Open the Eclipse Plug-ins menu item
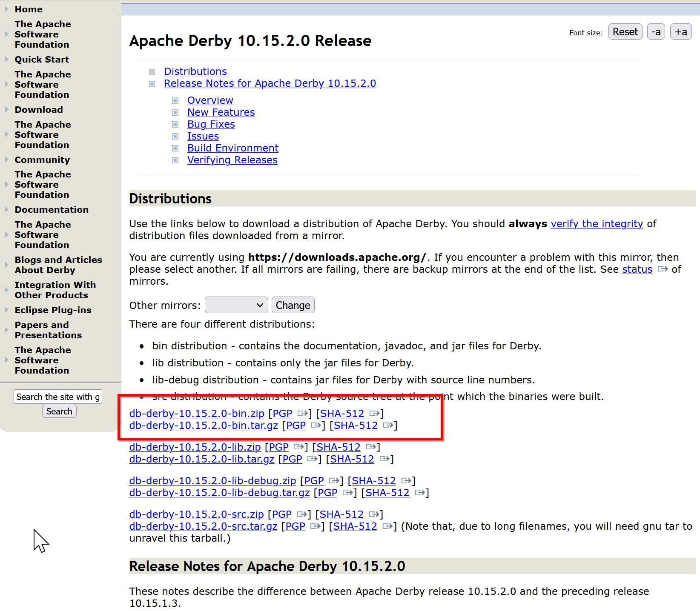 coord(53,310)
